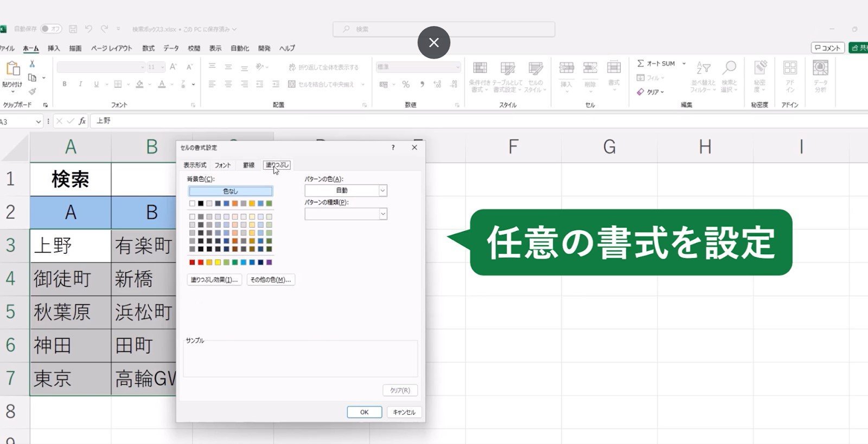868x444 pixels.
Task: Expand the Name Box dropdown arrow
Action: tap(38, 121)
